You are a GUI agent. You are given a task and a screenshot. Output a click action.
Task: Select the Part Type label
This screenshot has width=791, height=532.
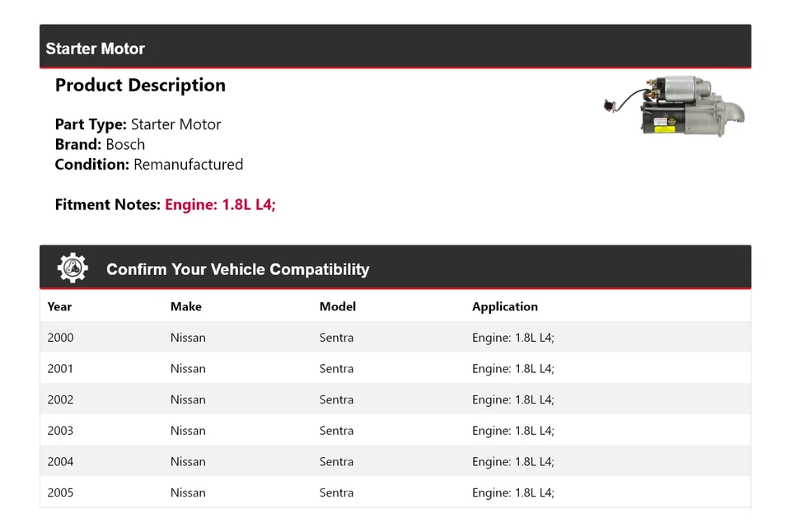(91, 124)
